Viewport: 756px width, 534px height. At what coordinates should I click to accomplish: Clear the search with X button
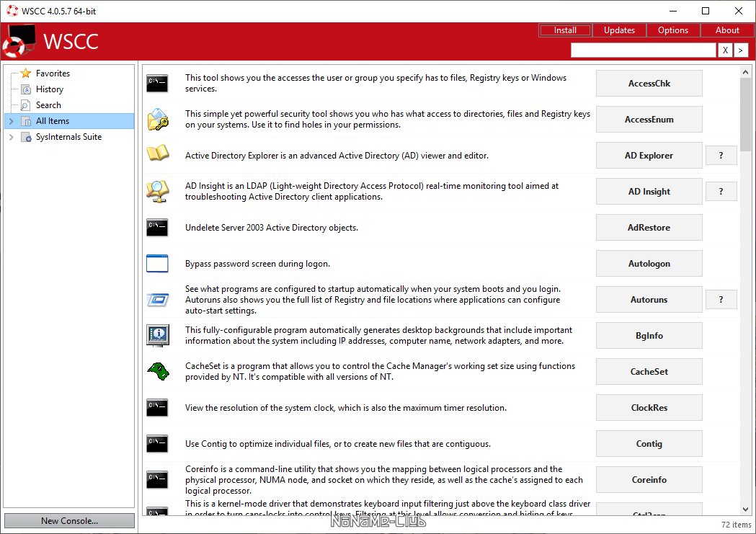(725, 50)
